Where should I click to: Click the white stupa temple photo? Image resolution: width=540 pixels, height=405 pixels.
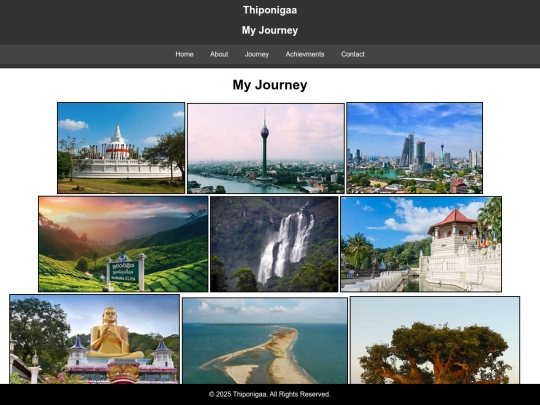pyautogui.click(x=121, y=148)
